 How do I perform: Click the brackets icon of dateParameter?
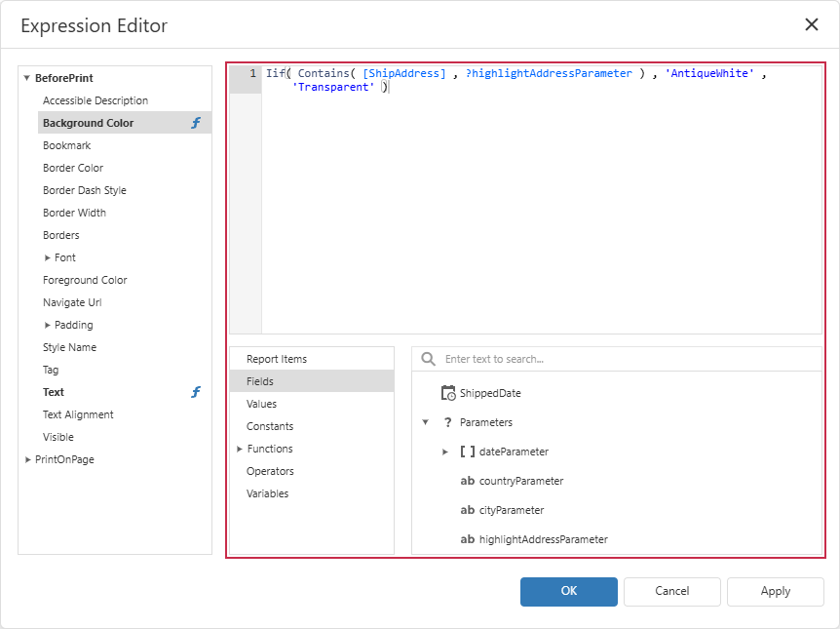tap(467, 452)
